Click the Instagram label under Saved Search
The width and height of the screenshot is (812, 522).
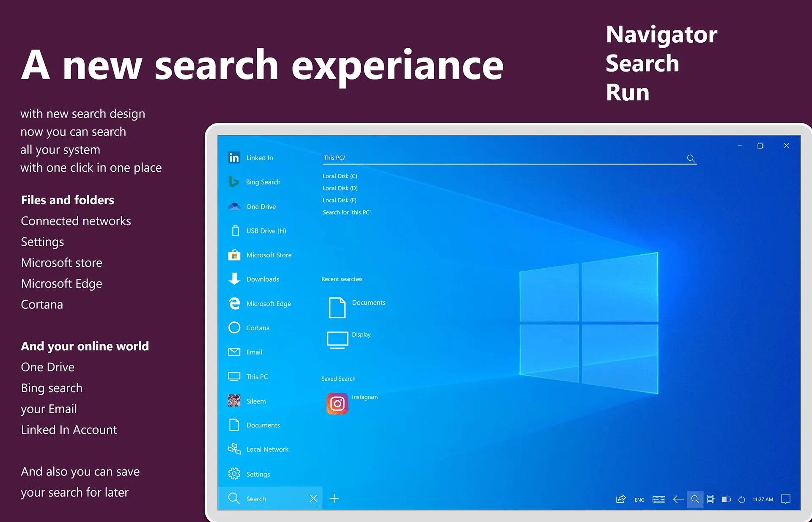(x=365, y=397)
